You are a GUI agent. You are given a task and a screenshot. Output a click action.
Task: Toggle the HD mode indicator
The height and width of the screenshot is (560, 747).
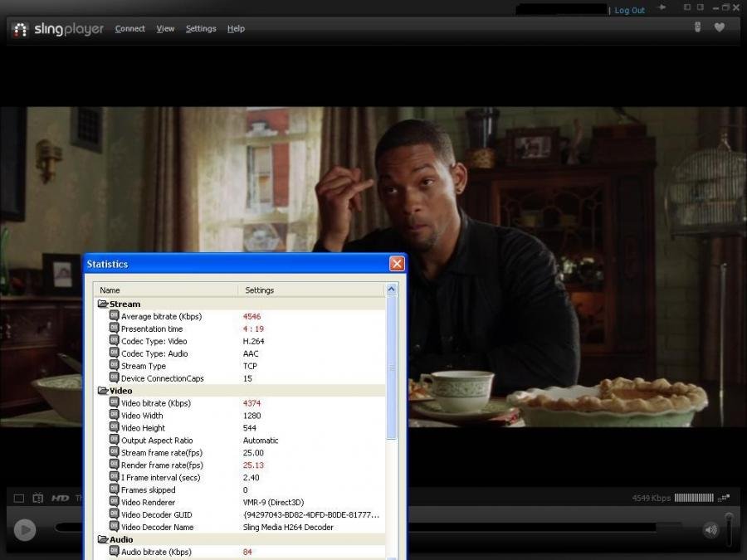pos(60,498)
